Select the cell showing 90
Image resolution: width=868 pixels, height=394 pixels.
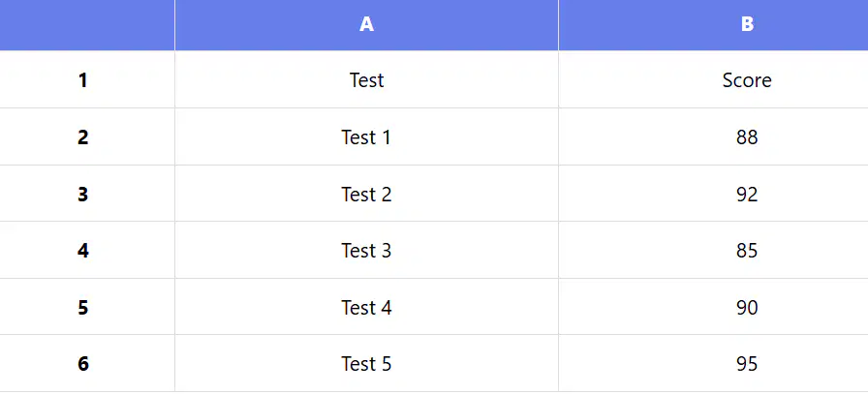coord(714,307)
